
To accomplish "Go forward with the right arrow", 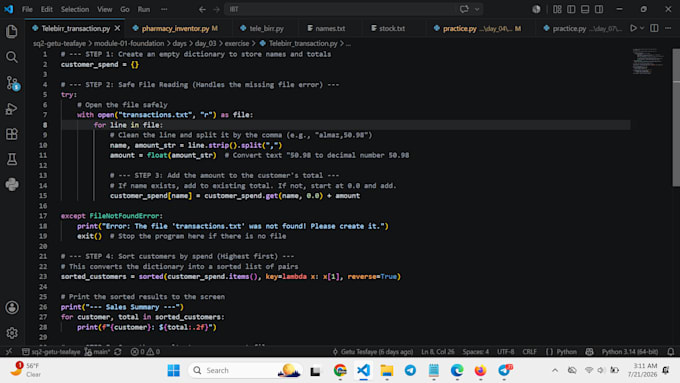I will coord(216,9).
